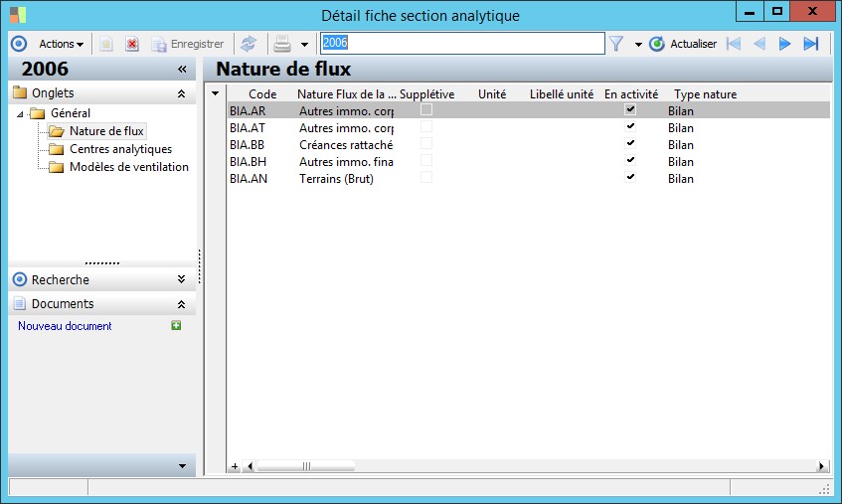Open the filter dropdown arrow
The height and width of the screenshot is (504, 842).
[x=638, y=45]
